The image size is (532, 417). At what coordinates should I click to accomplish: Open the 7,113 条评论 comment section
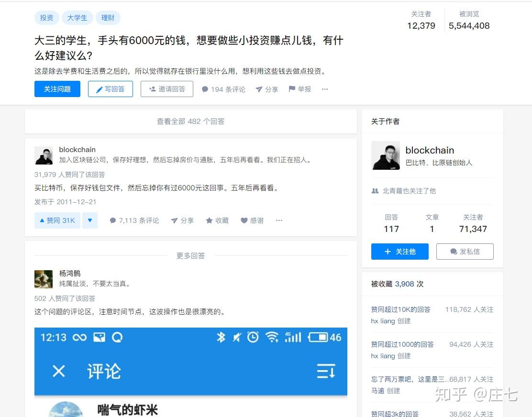[134, 220]
